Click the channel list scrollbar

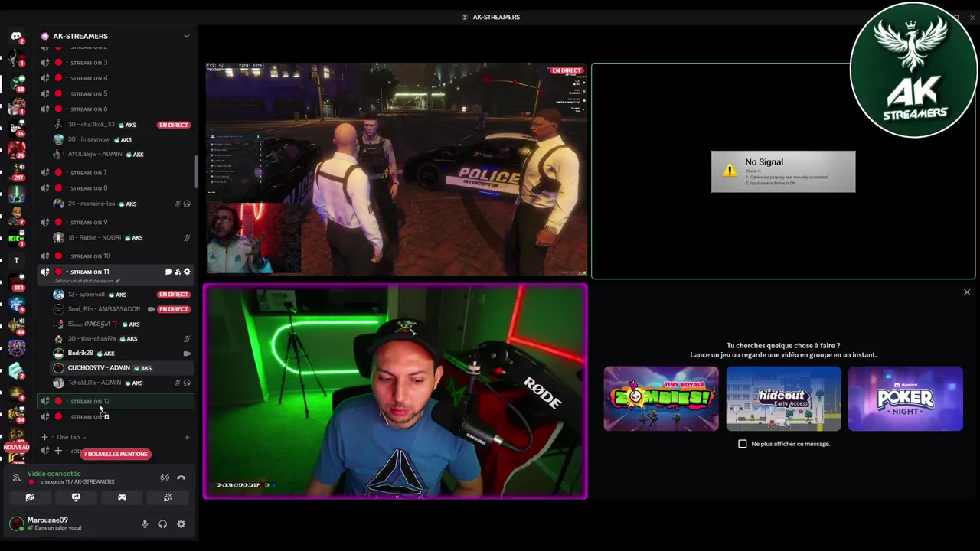tap(196, 172)
